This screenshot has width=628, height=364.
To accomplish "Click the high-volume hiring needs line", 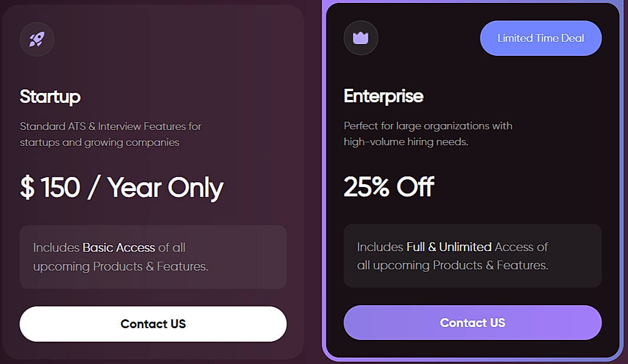I will tap(406, 142).
